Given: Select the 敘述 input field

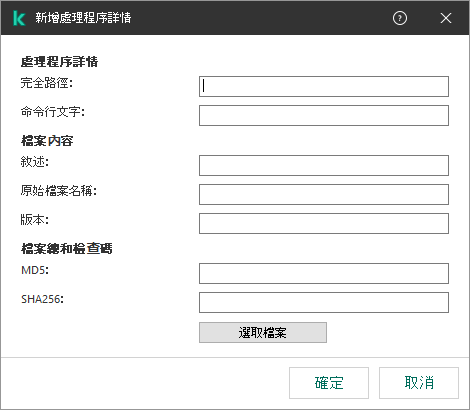Looking at the screenshot, I should coord(324,165).
